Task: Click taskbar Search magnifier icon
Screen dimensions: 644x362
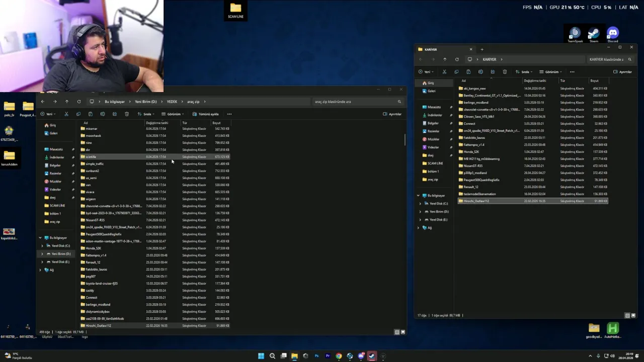Action: pos(272,356)
